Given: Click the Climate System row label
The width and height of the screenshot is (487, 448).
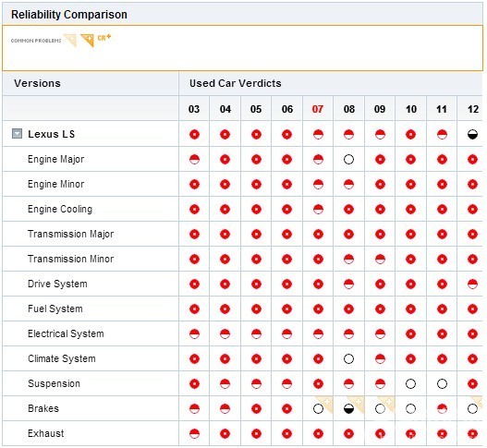Looking at the screenshot, I should tap(62, 359).
